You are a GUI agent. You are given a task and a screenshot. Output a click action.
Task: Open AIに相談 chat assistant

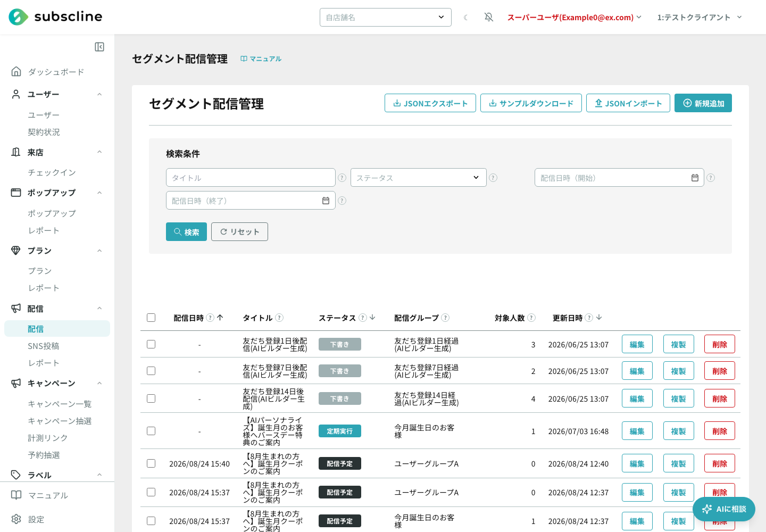coord(724,509)
